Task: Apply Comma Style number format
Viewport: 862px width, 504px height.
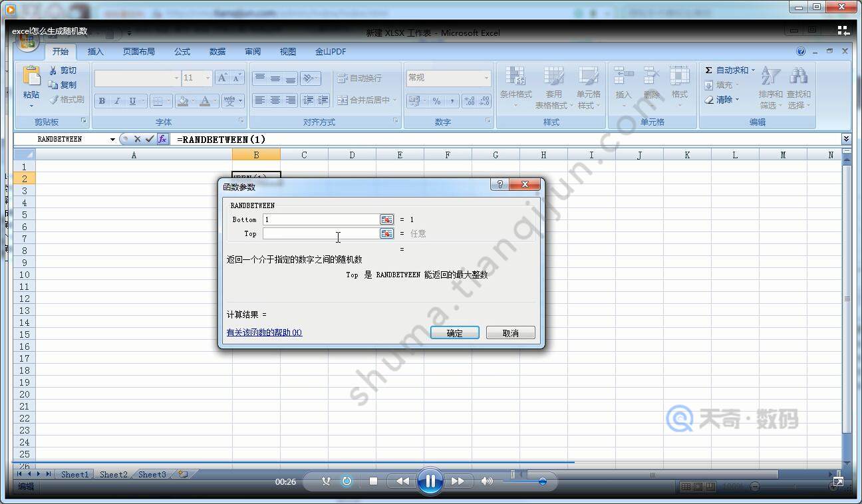Action: click(x=452, y=101)
